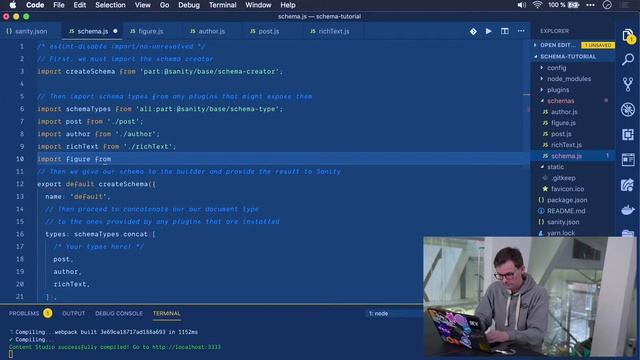Viewport: 640px width, 360px height.
Task: Open the Debug Console panel tab
Action: coord(119,313)
